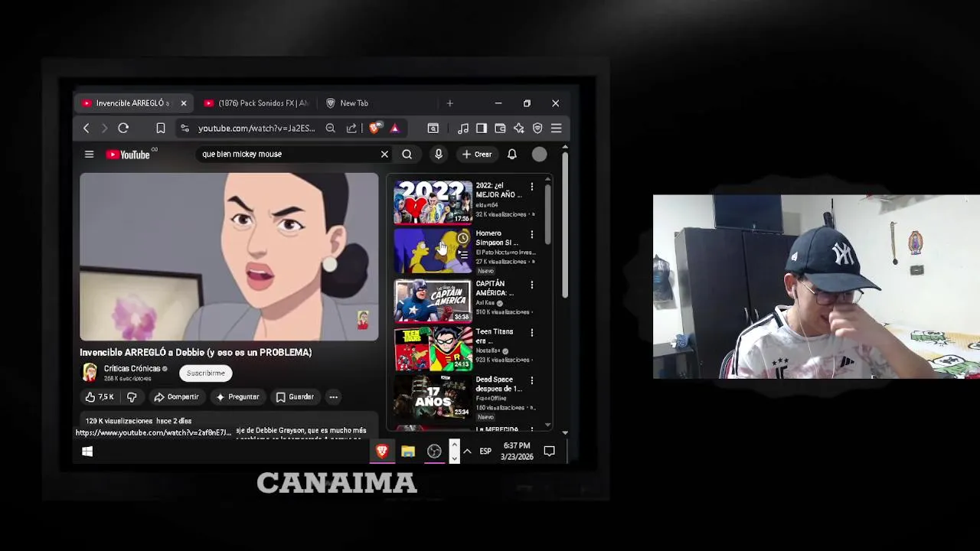Click the toolbar icon left of music note
Viewport: 980px width, 551px height.
tap(433, 129)
